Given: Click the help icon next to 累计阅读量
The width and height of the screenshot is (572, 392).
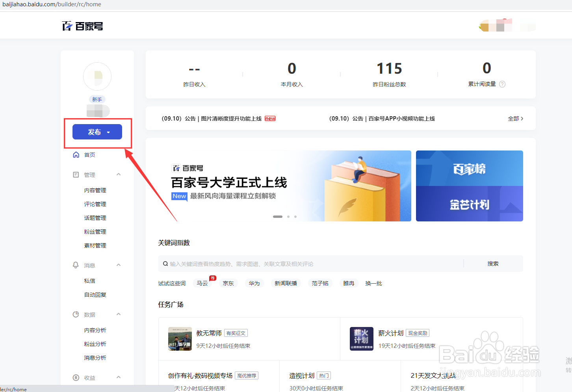Looking at the screenshot, I should pos(502,84).
